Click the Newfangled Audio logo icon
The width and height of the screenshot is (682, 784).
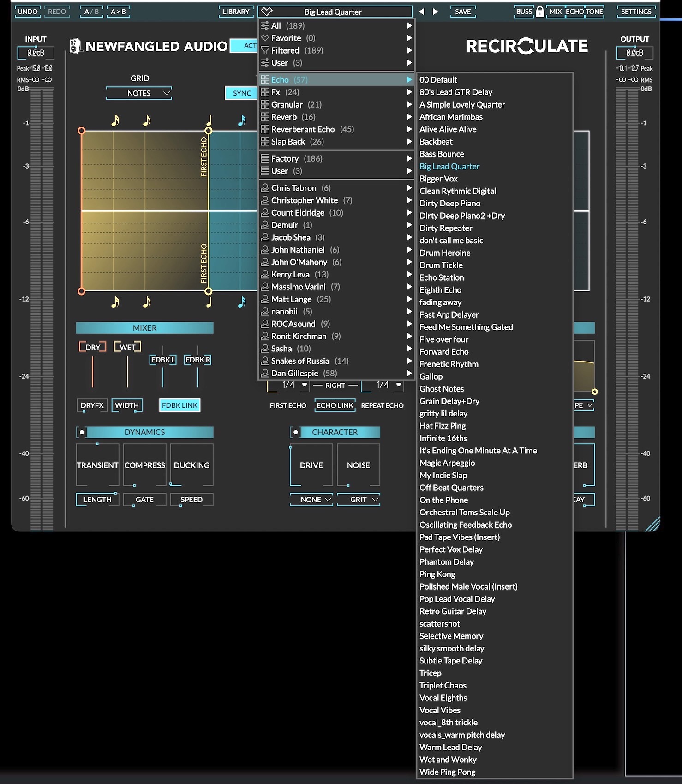[76, 46]
